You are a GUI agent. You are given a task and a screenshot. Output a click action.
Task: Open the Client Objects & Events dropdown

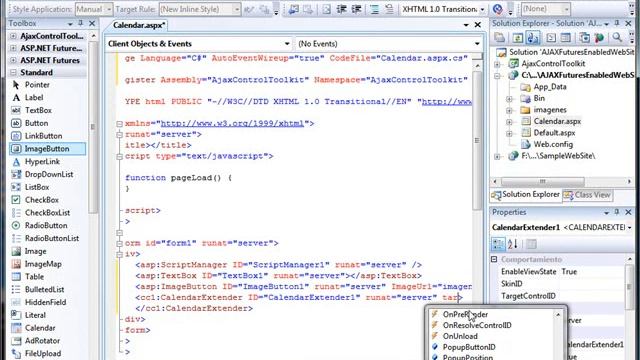[x=287, y=44]
